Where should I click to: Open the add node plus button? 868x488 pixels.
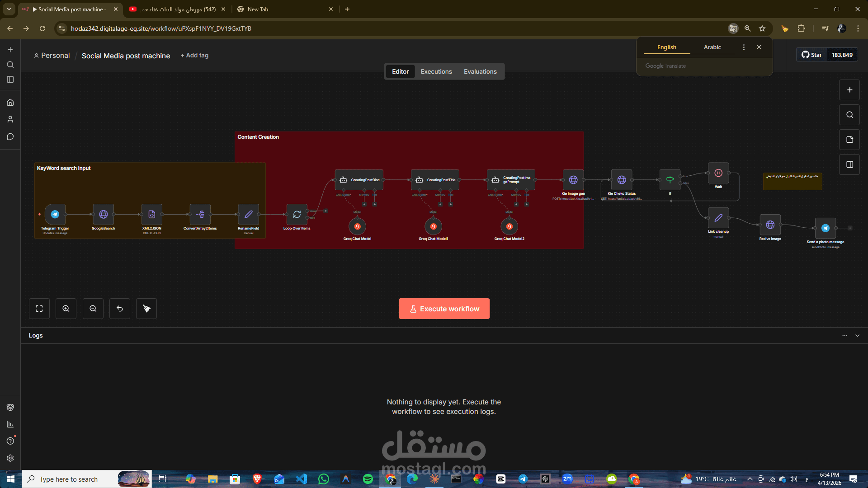click(x=849, y=90)
